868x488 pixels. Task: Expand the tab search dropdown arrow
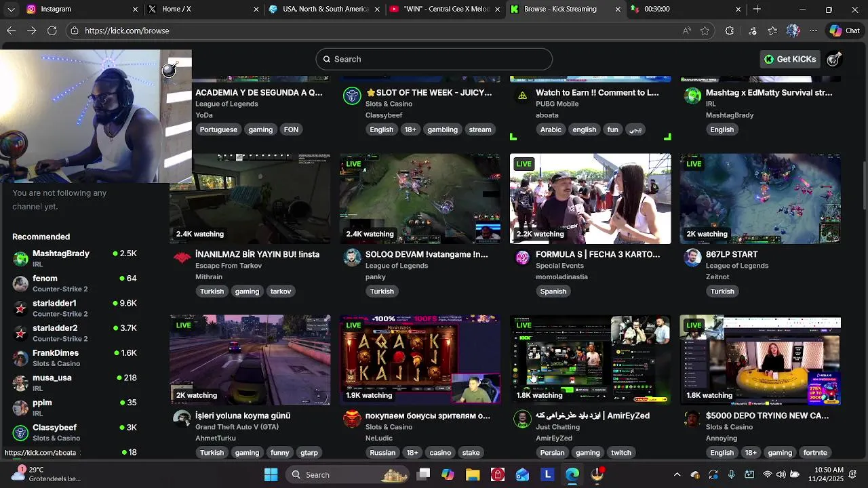coord(11,9)
